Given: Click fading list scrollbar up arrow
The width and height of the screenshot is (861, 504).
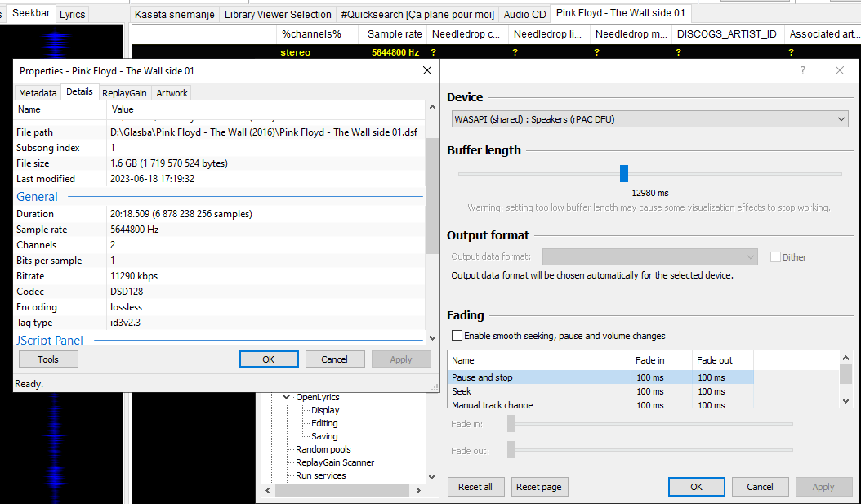Looking at the screenshot, I should click(x=845, y=358).
